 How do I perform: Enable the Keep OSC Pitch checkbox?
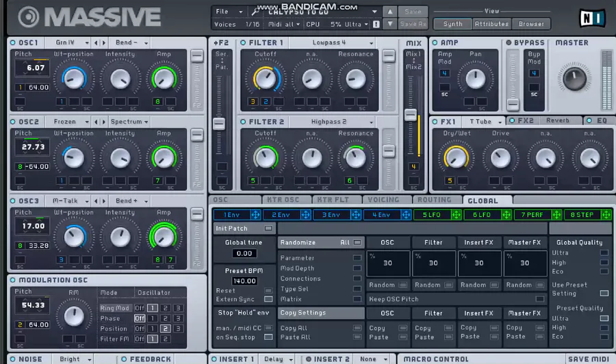coord(539,299)
